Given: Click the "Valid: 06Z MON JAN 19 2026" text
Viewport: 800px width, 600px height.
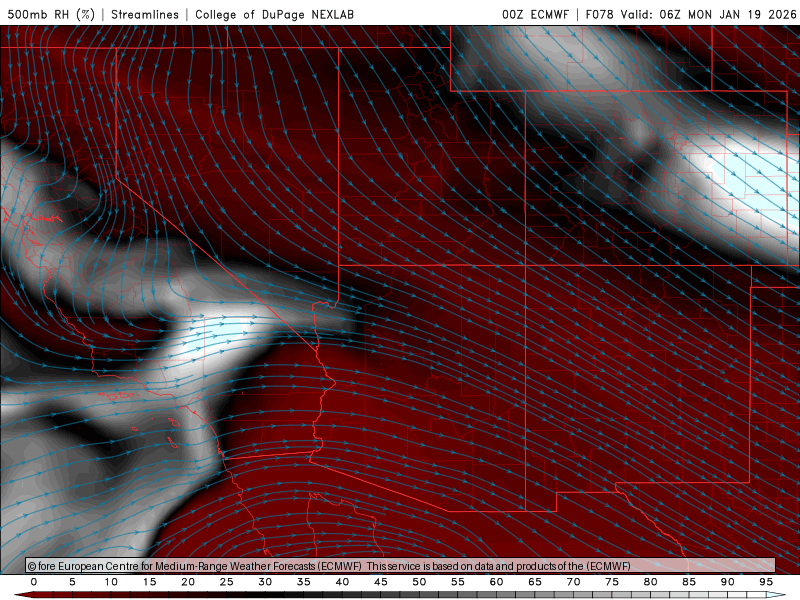Looking at the screenshot, I should click(708, 15).
